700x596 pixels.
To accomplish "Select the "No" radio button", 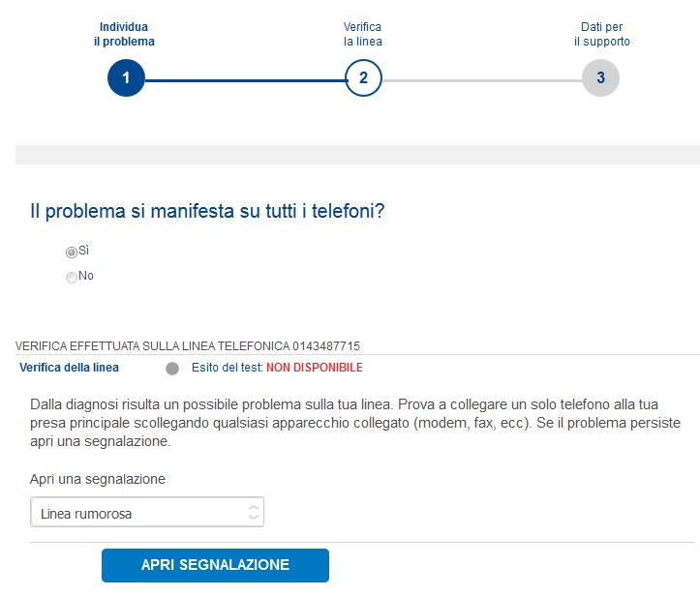I will point(72,277).
